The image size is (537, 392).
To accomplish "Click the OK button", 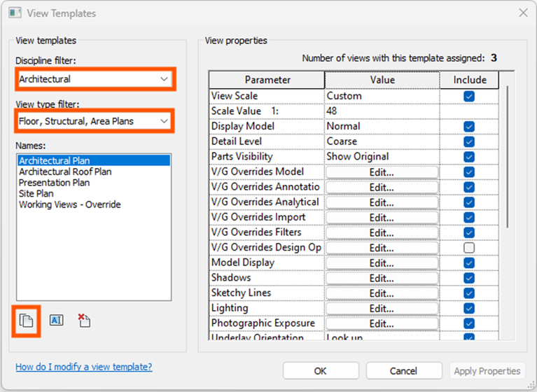I will point(321,371).
